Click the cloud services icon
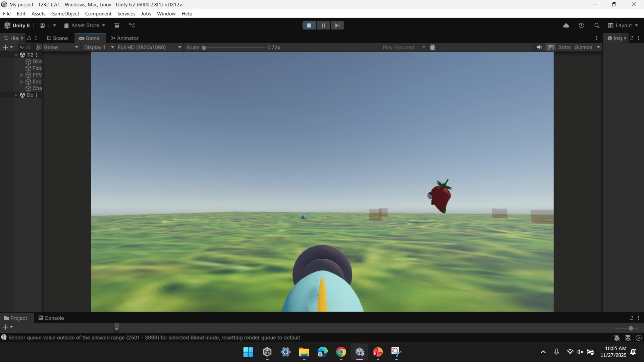 566,25
